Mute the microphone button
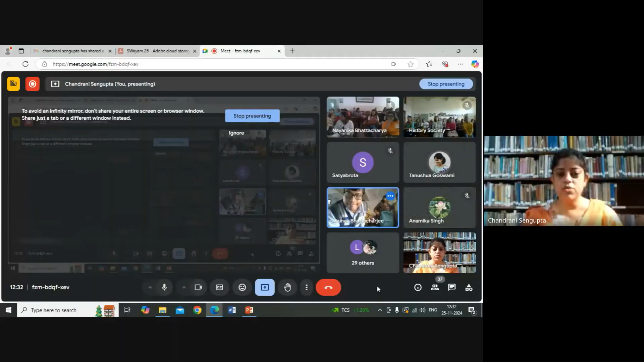Screen dimensions: 644x362 [164, 288]
